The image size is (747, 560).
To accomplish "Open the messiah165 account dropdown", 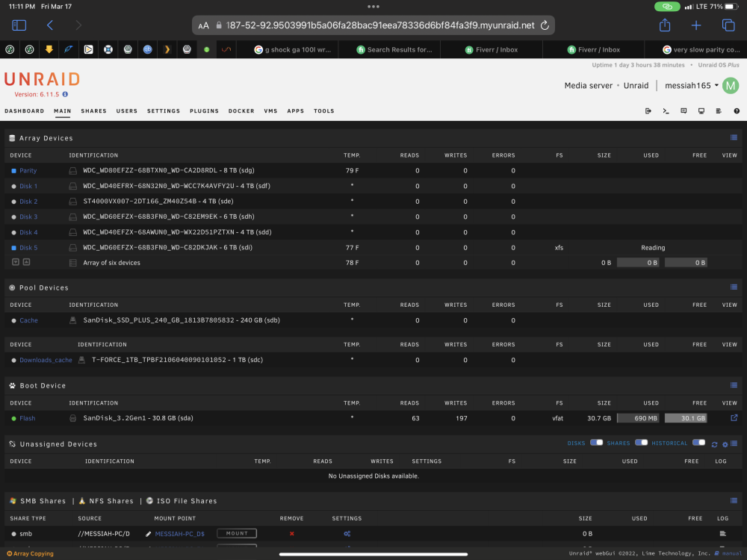I will pos(691,86).
